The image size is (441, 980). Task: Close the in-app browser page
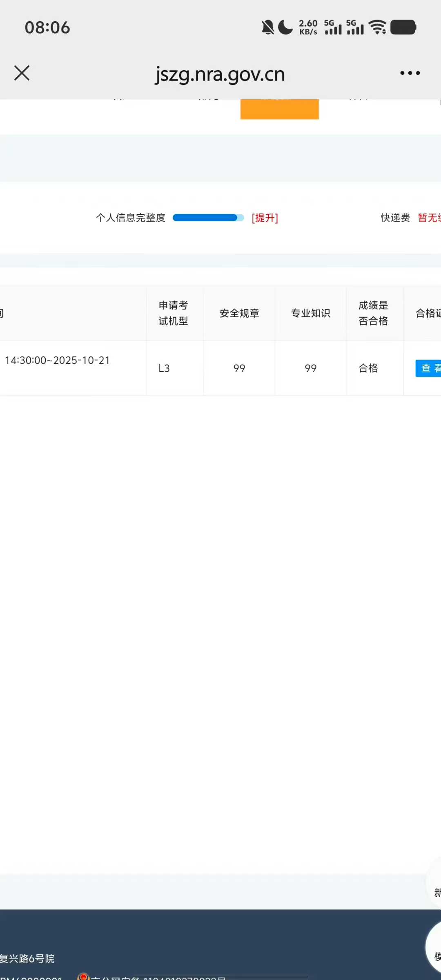(x=22, y=73)
